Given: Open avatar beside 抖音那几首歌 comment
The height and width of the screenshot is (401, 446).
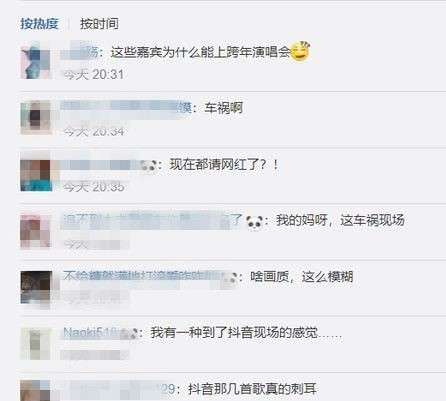Looking at the screenshot, I should [36, 391].
